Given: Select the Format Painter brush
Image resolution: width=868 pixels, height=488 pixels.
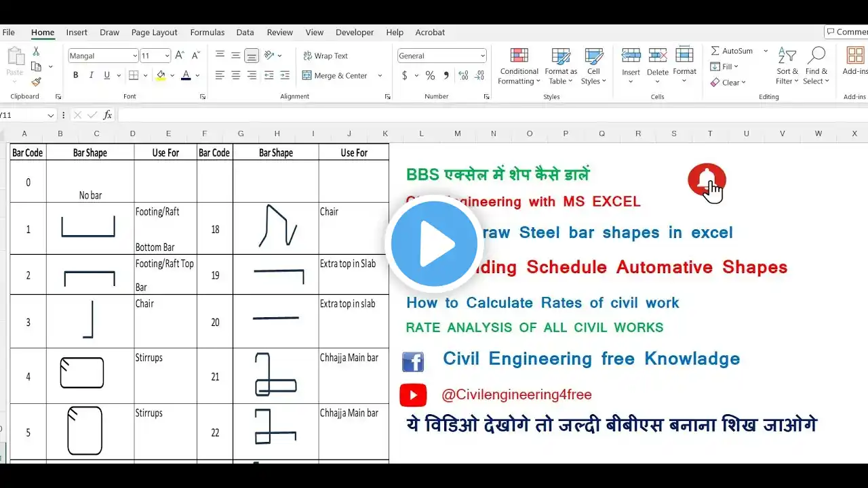Looking at the screenshot, I should [36, 81].
